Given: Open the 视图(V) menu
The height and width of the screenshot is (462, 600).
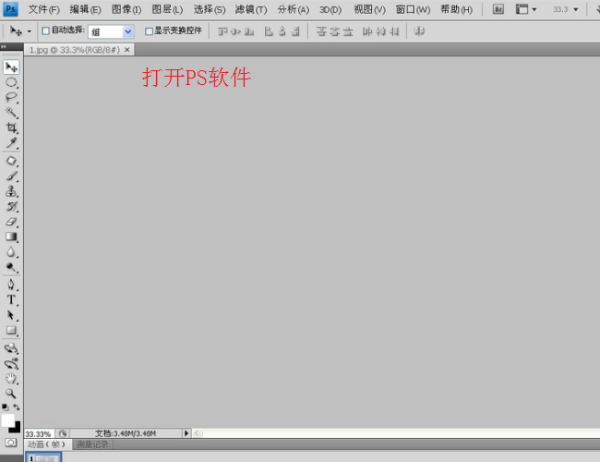Looking at the screenshot, I should tap(370, 10).
